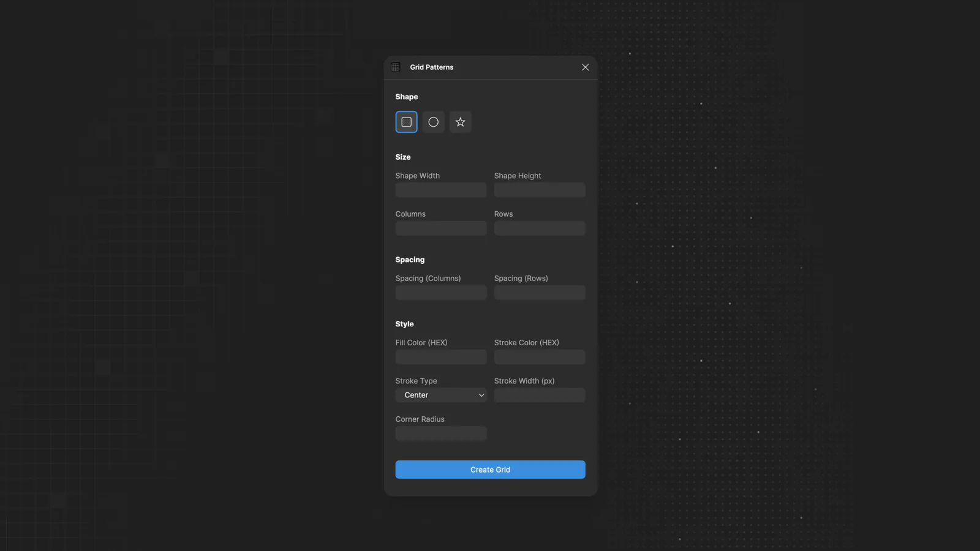This screenshot has width=980, height=551.
Task: Select the star shape option
Action: [x=460, y=122]
